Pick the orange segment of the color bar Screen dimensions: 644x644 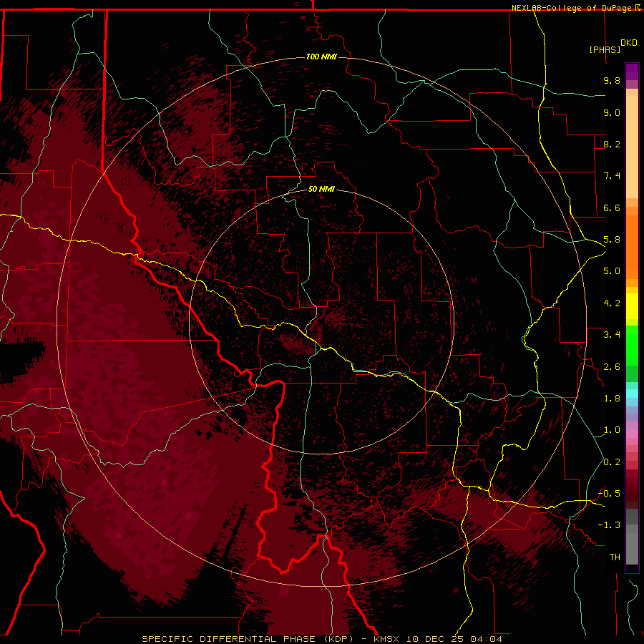[632, 246]
